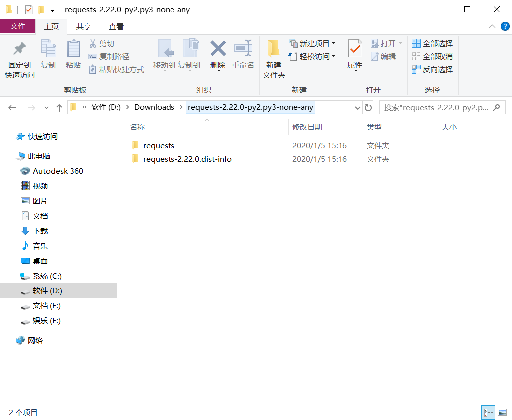Click the Cut (剪切) scissors icon
The image size is (512, 420).
coord(93,43)
